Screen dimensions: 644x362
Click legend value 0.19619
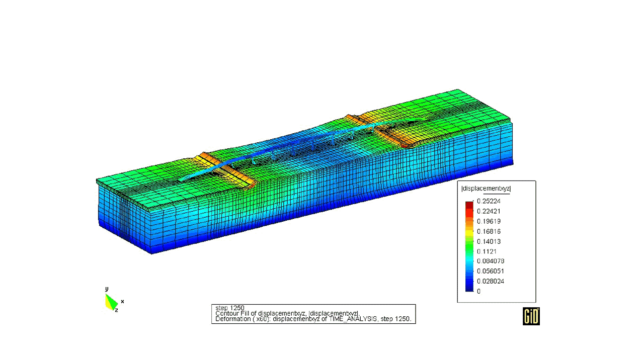click(488, 221)
